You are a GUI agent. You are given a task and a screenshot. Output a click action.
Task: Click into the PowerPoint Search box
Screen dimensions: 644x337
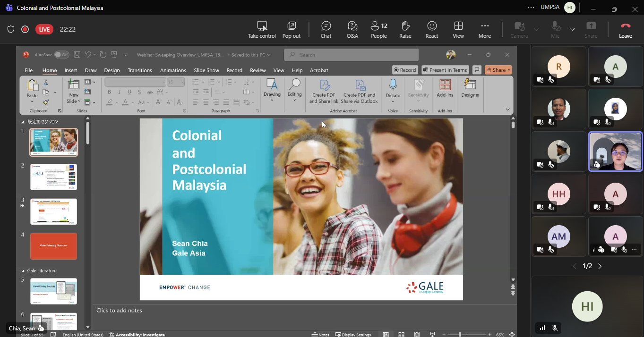[x=351, y=55]
